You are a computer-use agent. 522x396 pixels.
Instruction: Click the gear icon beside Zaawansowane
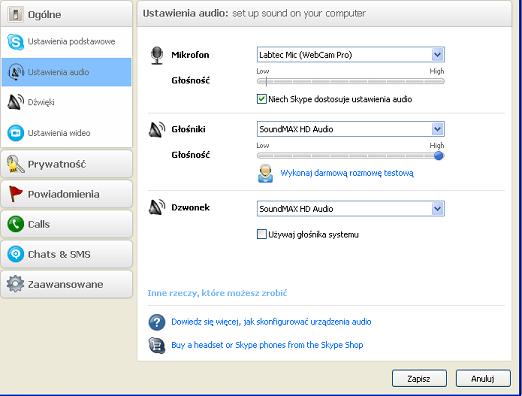click(x=15, y=284)
